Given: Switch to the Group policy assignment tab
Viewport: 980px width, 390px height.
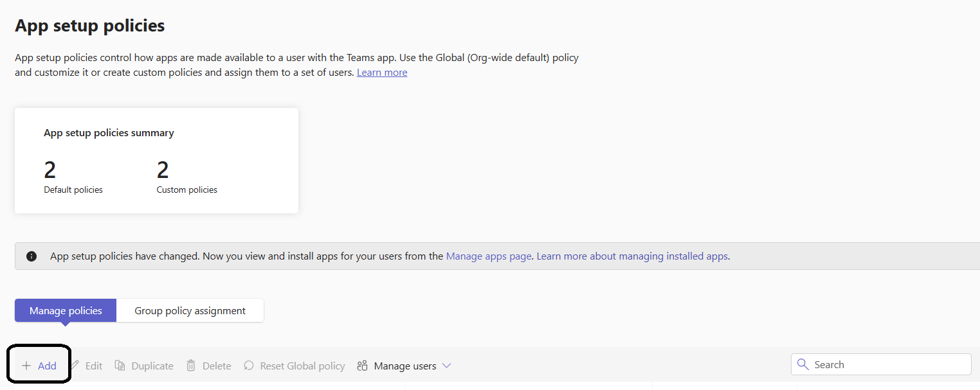Looking at the screenshot, I should pos(190,310).
